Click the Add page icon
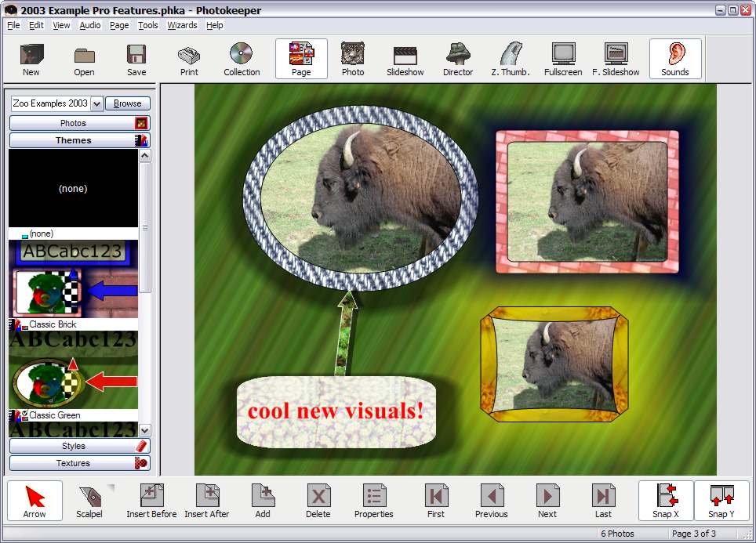 263,501
